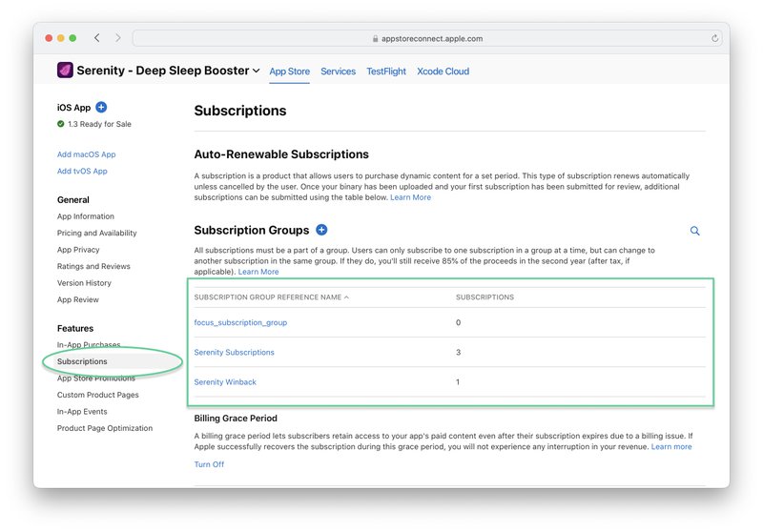763x532 pixels.
Task: Click the subscription count 0 cell
Action: pyautogui.click(x=459, y=322)
